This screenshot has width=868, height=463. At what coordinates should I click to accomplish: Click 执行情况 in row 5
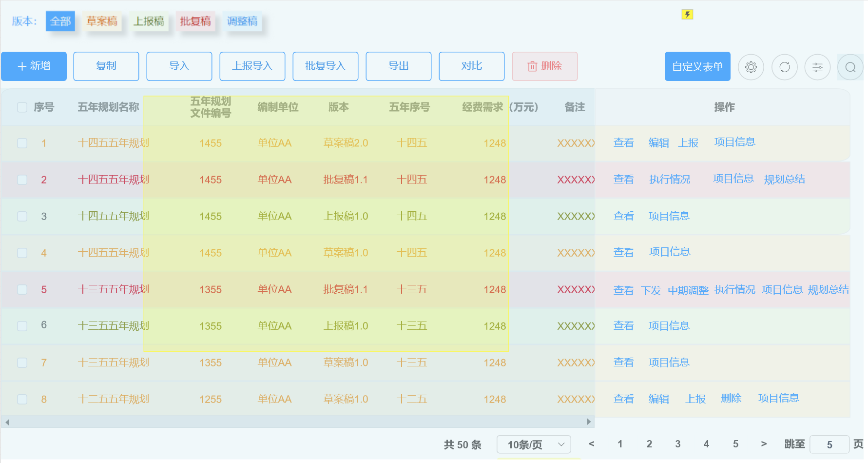(735, 290)
